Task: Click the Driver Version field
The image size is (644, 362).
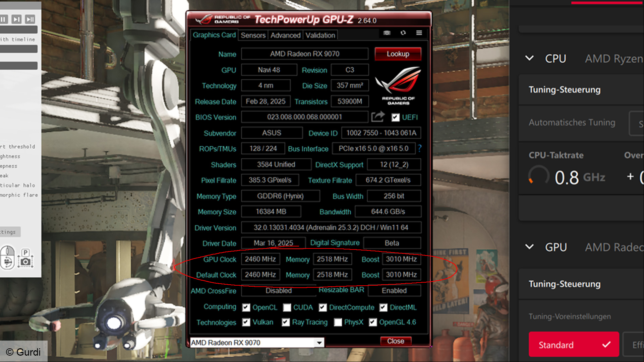Action: pyautogui.click(x=331, y=227)
